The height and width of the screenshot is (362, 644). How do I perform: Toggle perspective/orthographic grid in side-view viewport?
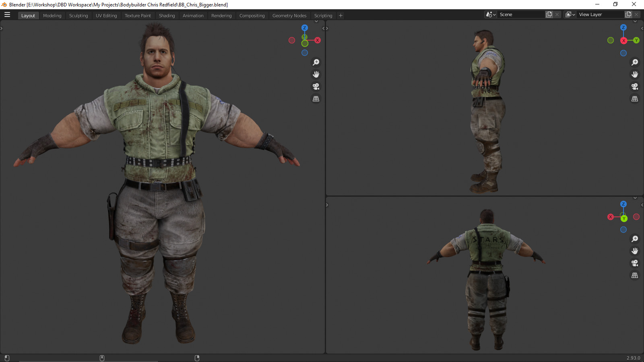pyautogui.click(x=635, y=99)
